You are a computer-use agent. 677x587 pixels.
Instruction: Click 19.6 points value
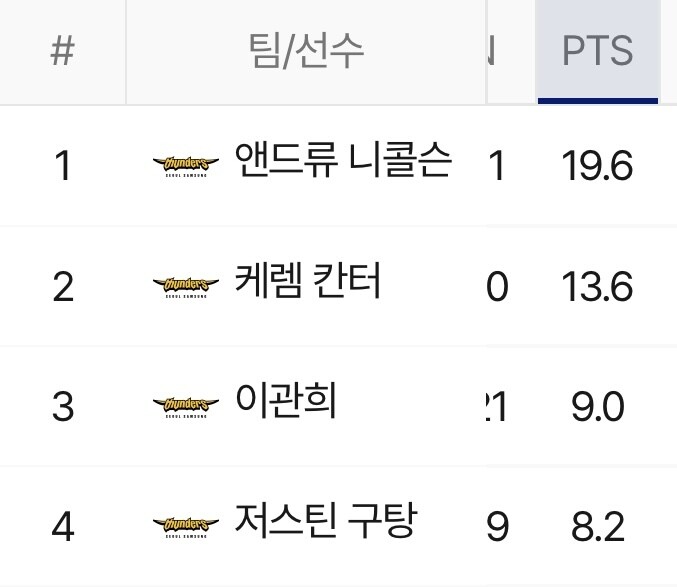pos(597,166)
